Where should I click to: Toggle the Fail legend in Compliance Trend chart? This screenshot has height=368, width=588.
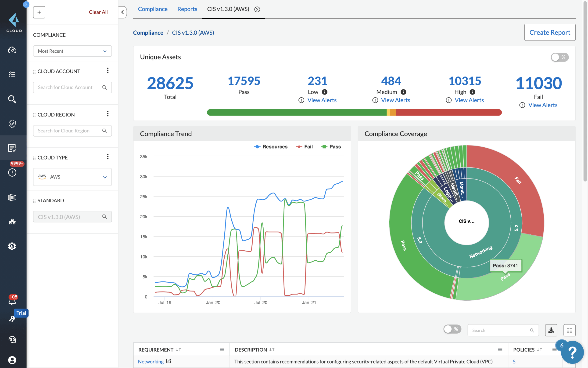tap(304, 146)
